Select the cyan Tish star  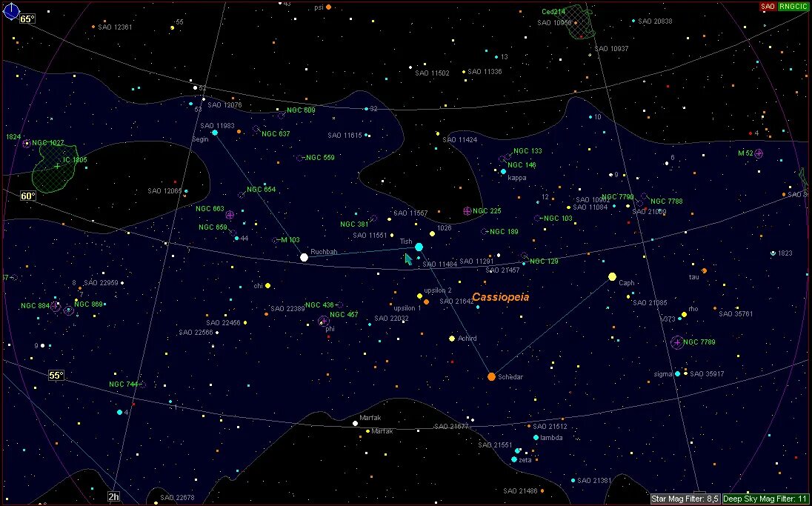419,247
